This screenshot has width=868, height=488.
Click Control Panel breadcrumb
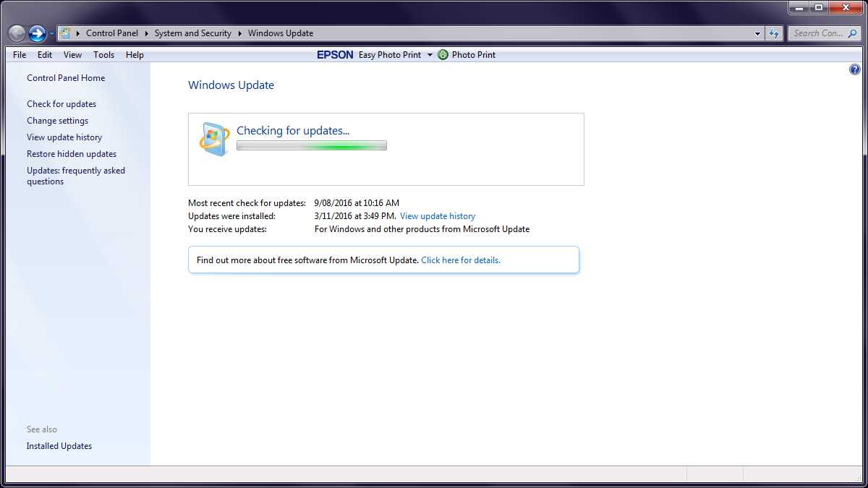114,33
